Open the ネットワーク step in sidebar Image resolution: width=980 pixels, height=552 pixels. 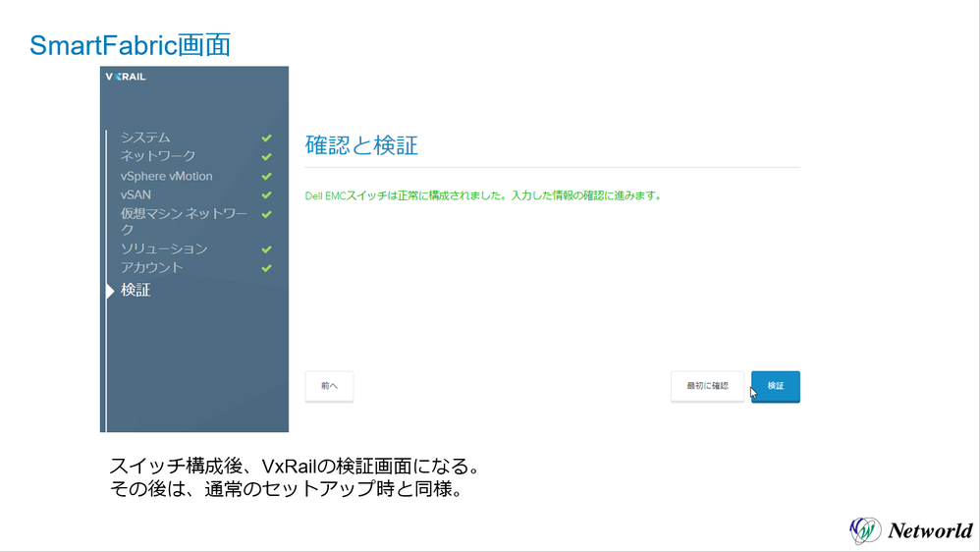pos(158,156)
